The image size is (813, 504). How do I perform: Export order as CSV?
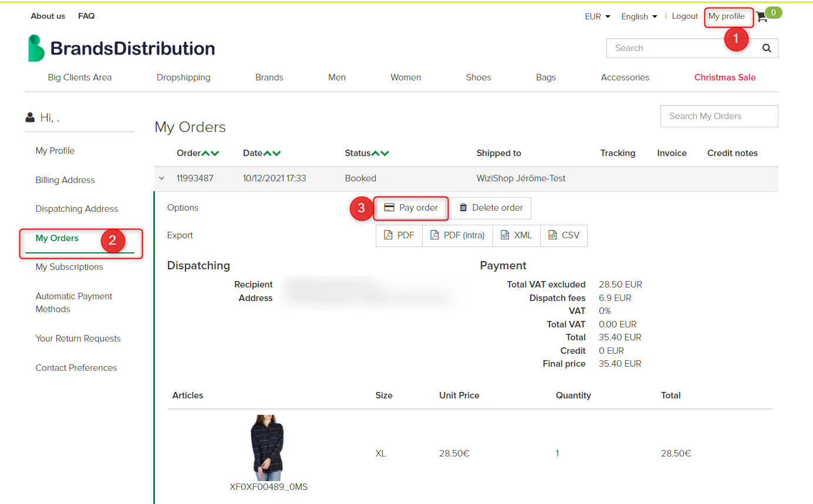(564, 235)
